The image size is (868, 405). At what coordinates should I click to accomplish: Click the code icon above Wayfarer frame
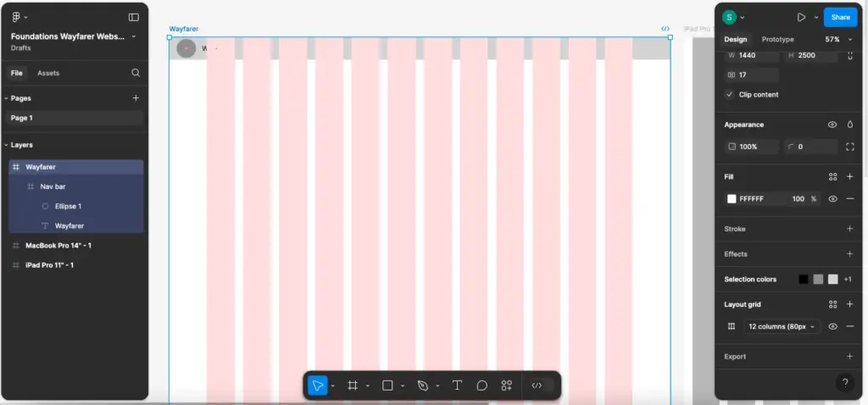[x=665, y=29]
